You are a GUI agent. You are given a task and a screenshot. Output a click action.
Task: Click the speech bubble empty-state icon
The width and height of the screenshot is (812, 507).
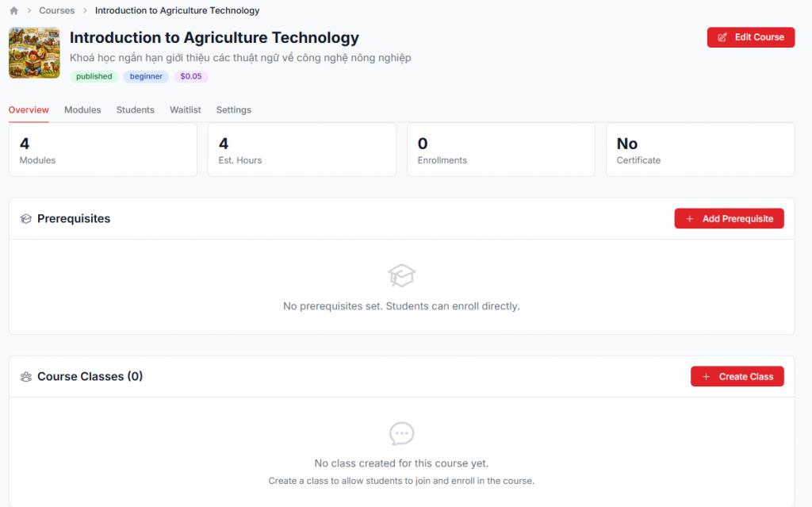point(401,434)
